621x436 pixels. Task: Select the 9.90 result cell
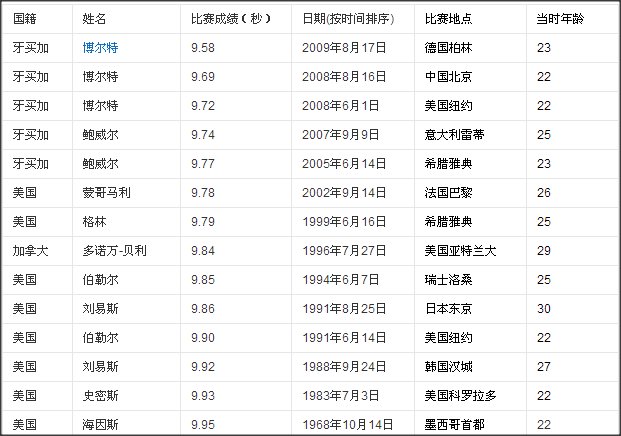[203, 338]
